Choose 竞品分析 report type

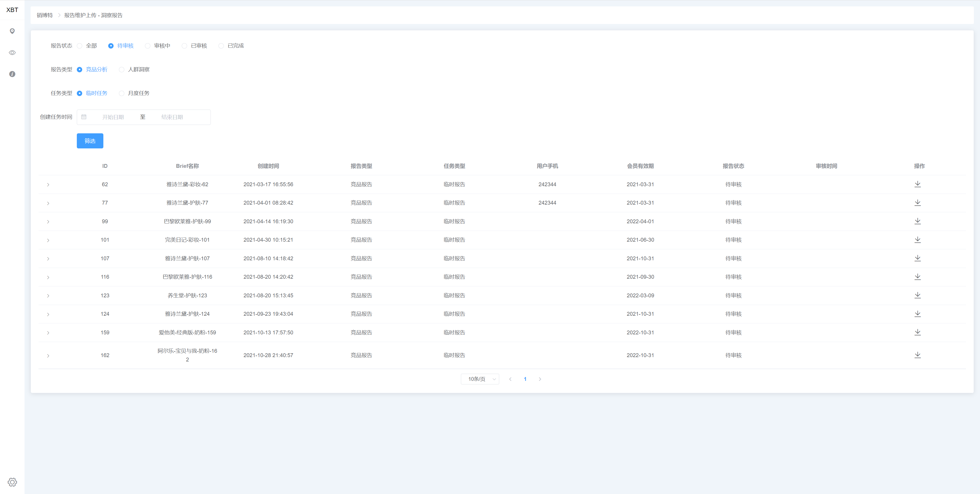point(92,69)
